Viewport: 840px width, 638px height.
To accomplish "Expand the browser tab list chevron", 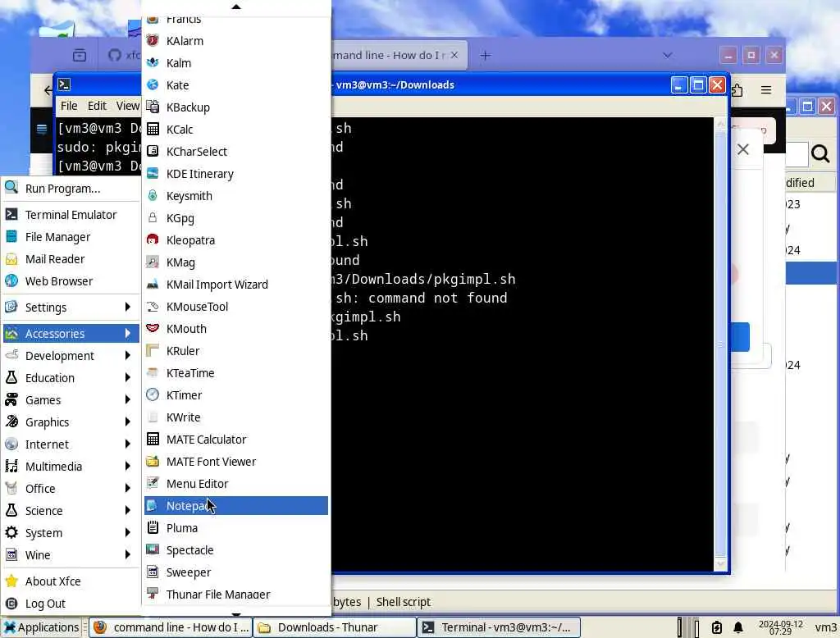I will tap(668, 55).
